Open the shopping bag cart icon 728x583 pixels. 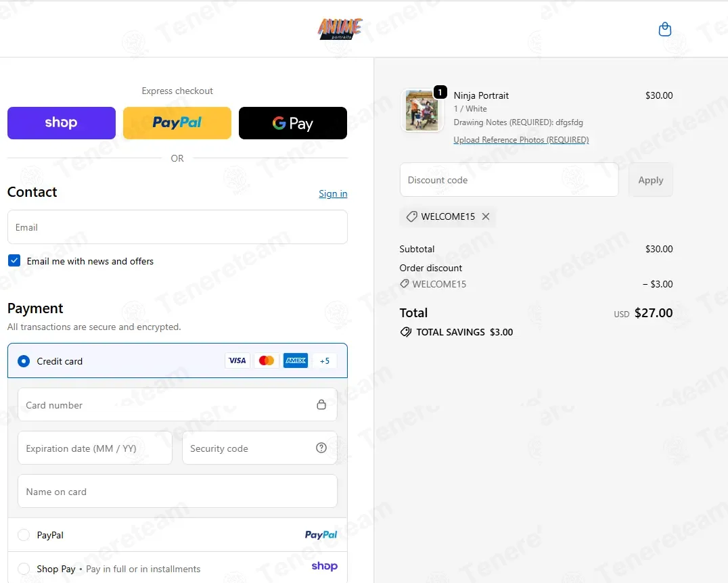665,29
